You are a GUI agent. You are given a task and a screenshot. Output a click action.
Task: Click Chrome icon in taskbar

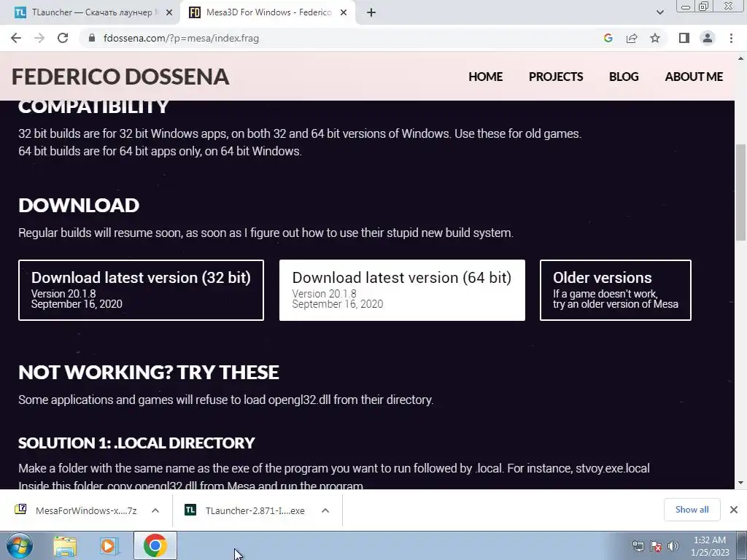[x=155, y=545]
